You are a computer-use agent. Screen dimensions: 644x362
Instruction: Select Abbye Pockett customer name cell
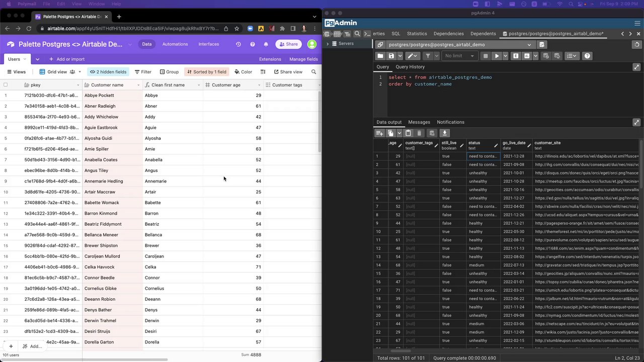(x=113, y=96)
